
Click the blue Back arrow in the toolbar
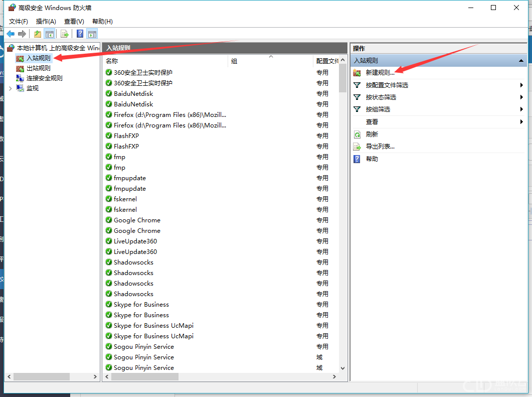11,34
